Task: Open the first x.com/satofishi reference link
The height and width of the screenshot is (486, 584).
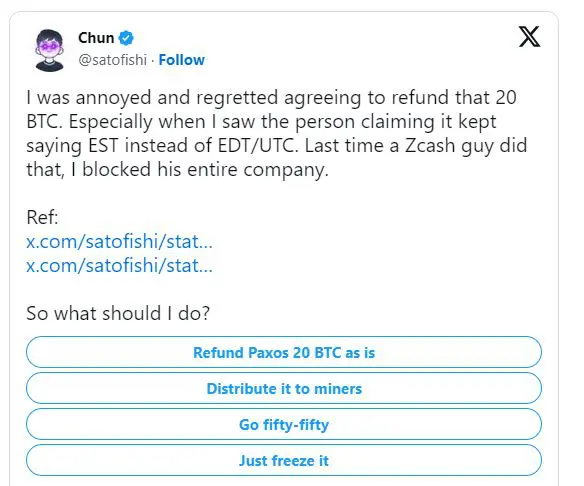Action: tap(119, 242)
